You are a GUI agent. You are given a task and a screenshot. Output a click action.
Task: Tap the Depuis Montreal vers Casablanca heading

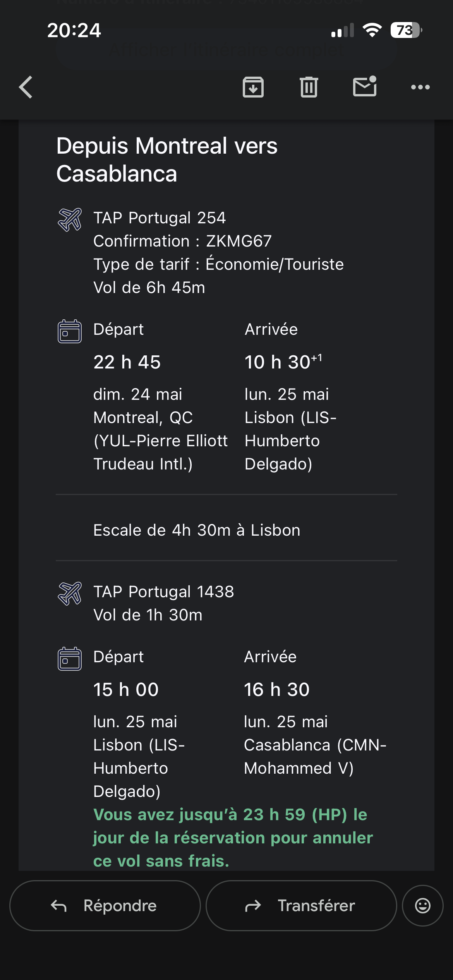click(x=167, y=159)
